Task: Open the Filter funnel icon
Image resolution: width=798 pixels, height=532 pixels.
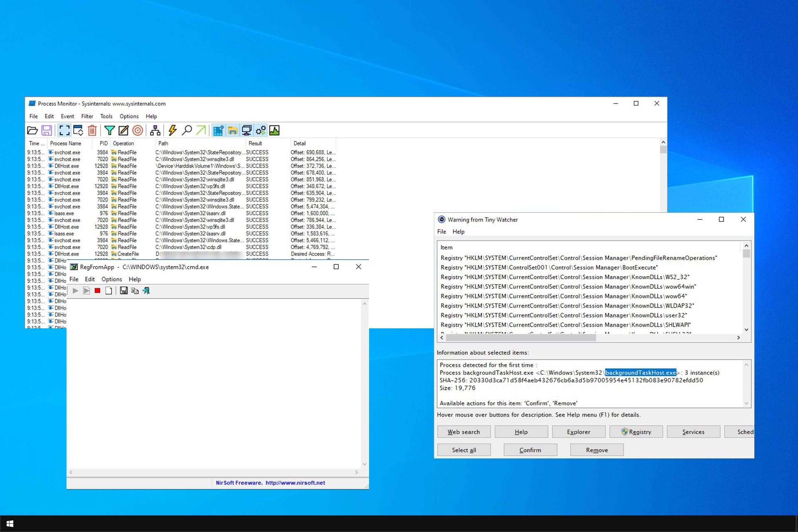Action: (x=109, y=131)
